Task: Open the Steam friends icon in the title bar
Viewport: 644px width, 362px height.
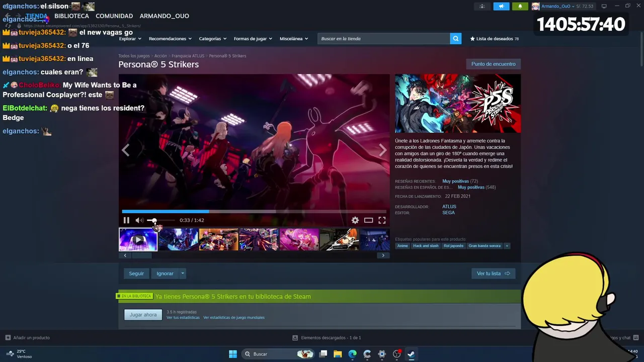Action: point(482,6)
